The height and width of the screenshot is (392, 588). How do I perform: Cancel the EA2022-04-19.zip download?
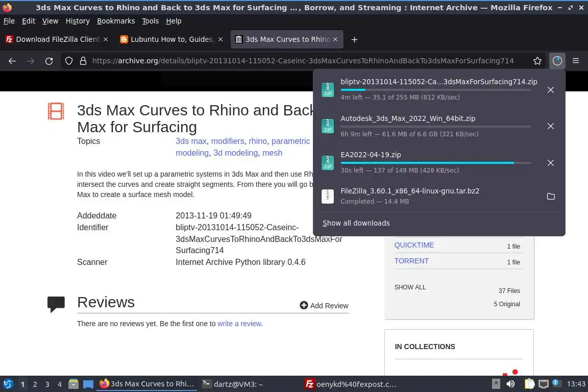click(551, 163)
